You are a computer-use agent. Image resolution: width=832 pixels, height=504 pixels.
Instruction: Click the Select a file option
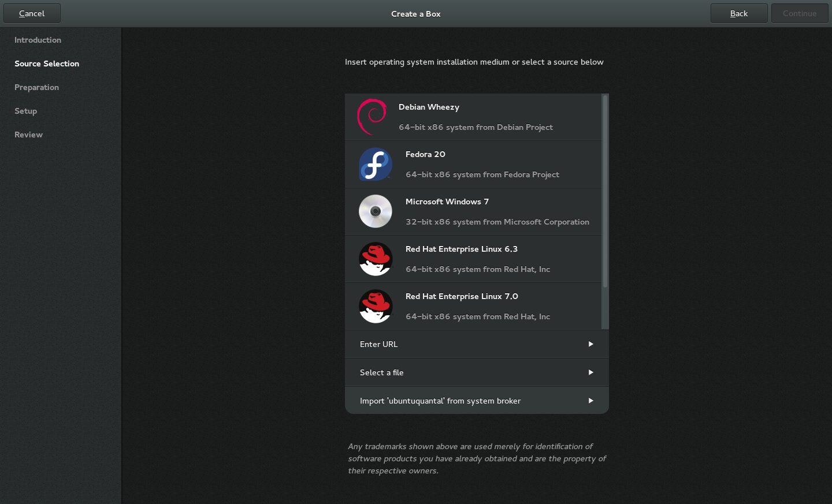pyautogui.click(x=477, y=372)
